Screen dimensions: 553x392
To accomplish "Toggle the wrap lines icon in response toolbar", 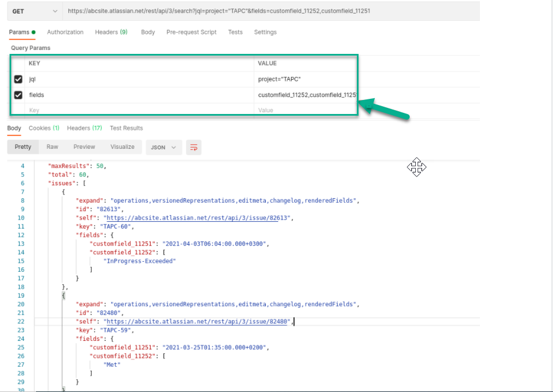I will 194,147.
